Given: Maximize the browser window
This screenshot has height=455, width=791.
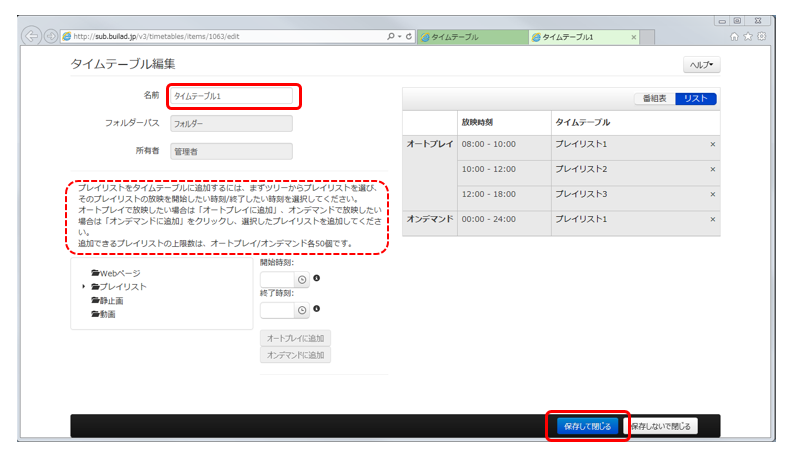Looking at the screenshot, I should coord(738,21).
